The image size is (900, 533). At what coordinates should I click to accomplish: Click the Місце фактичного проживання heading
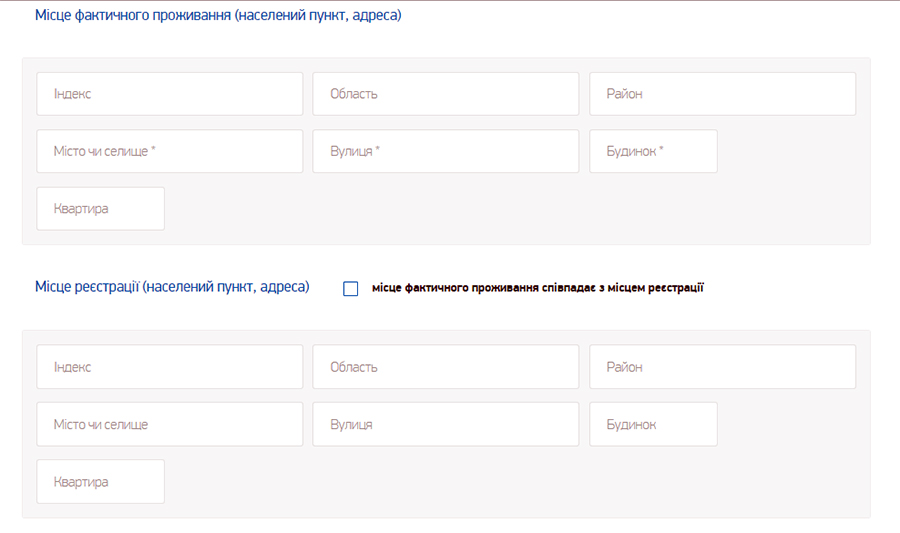[218, 15]
